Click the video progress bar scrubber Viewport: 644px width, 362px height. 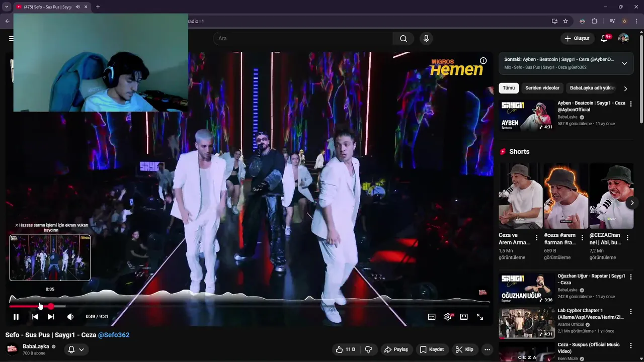coord(51,306)
